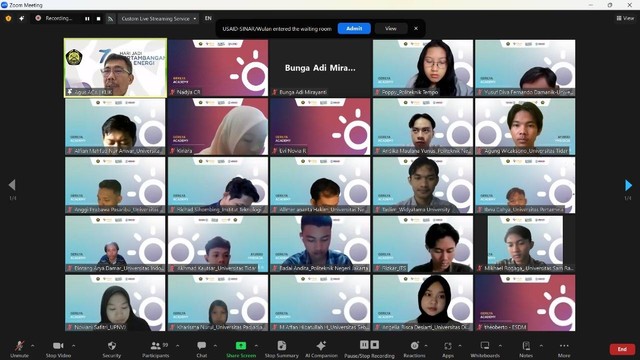Image resolution: width=640 pixels, height=360 pixels.
Task: Expand arrow beside Chat
Action: point(215,346)
